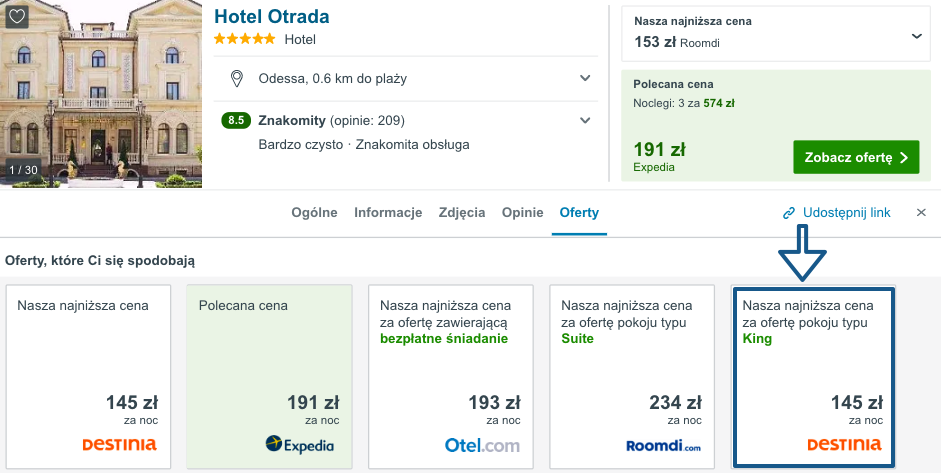Select the Polecana cena Expedia card
The height and width of the screenshot is (473, 941).
(x=269, y=377)
